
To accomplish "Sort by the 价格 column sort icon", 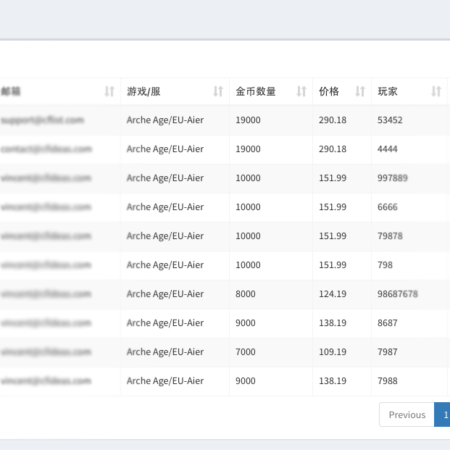I will click(360, 91).
